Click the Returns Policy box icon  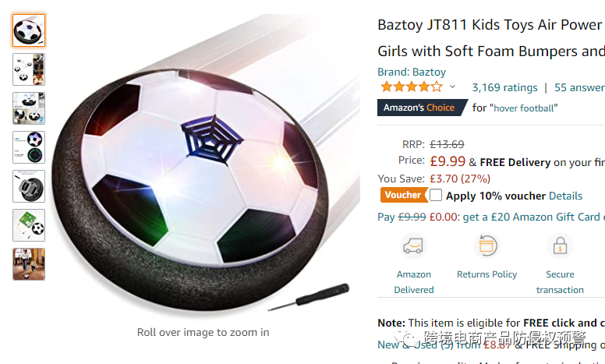487,246
